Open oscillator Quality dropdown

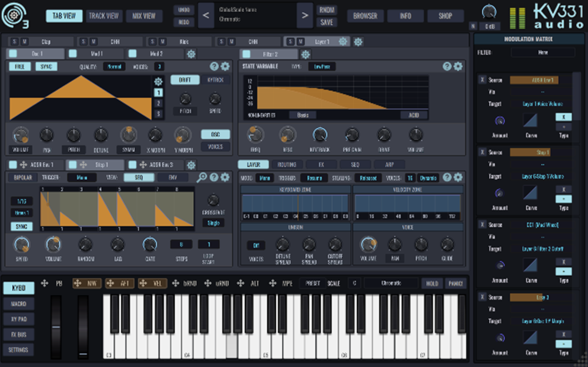pos(114,66)
